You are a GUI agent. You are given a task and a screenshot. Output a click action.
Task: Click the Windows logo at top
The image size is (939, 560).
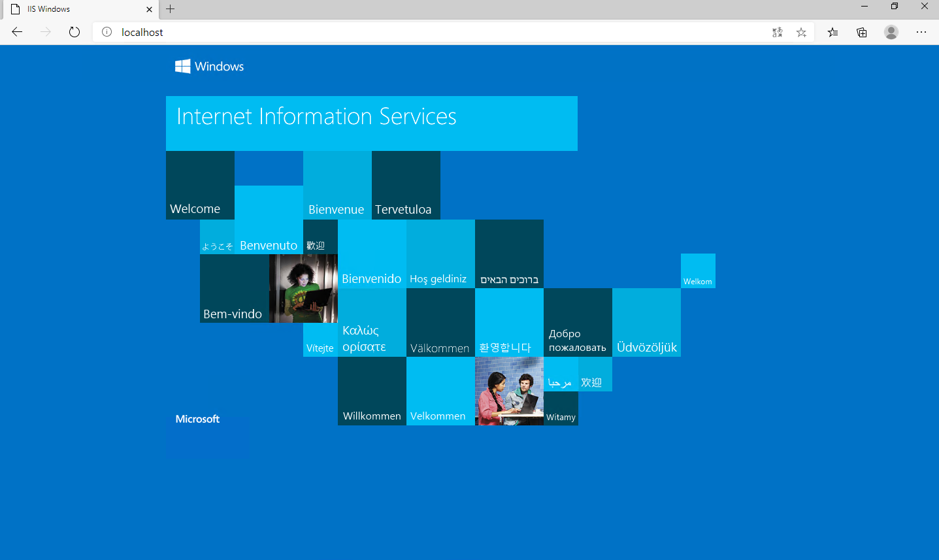pos(209,66)
